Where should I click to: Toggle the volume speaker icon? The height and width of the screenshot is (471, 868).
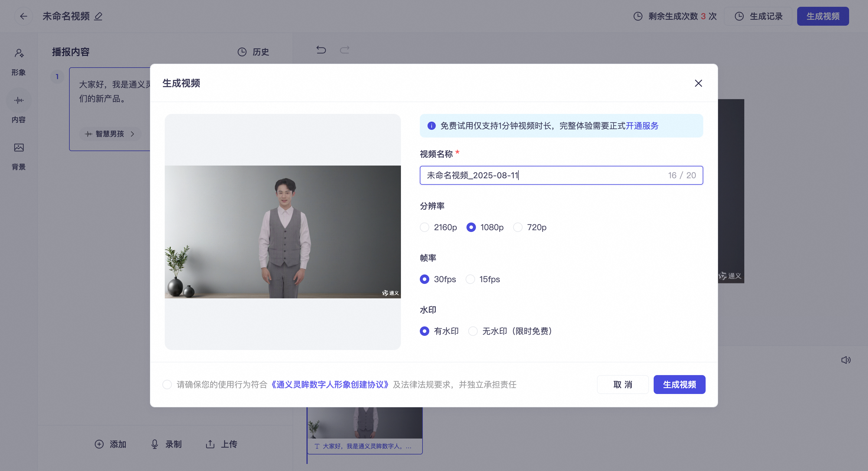pos(846,360)
